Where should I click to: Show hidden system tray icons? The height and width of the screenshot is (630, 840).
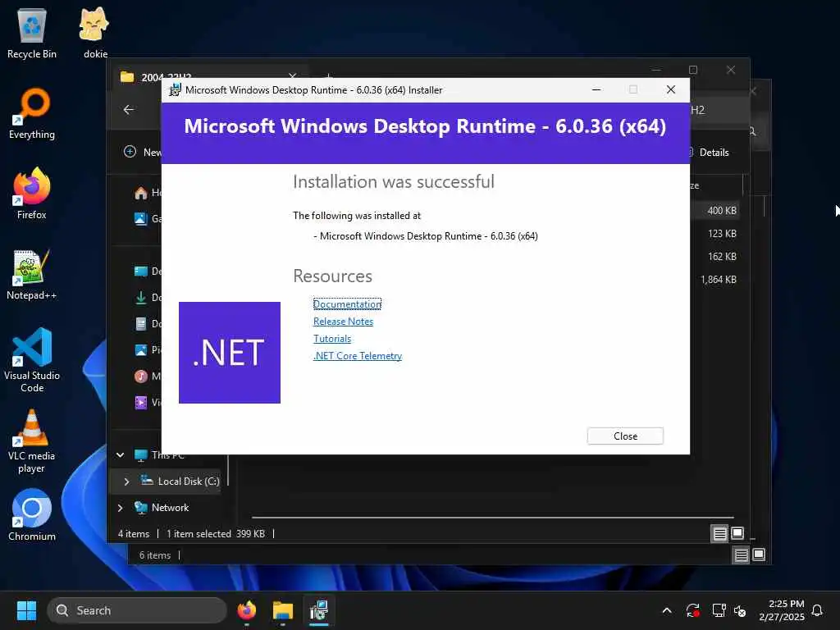click(x=667, y=610)
